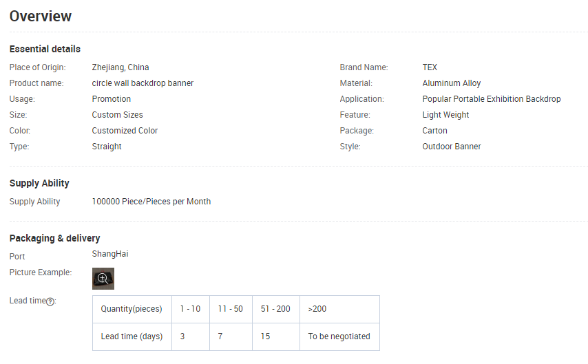The width and height of the screenshot is (588, 364).
Task: Click the 1 - 10 quantity cell
Action: point(190,309)
